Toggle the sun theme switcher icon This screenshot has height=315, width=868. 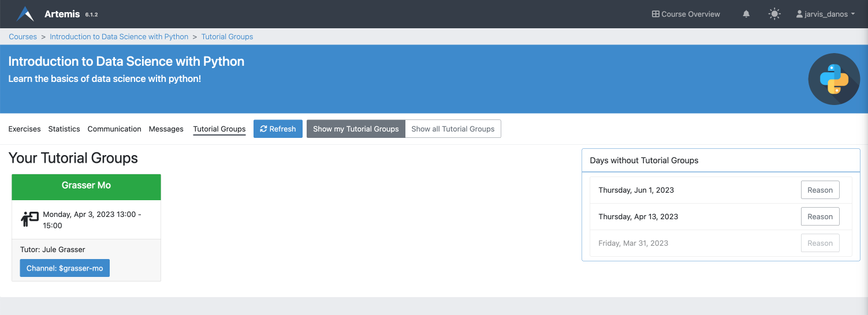[x=774, y=14]
